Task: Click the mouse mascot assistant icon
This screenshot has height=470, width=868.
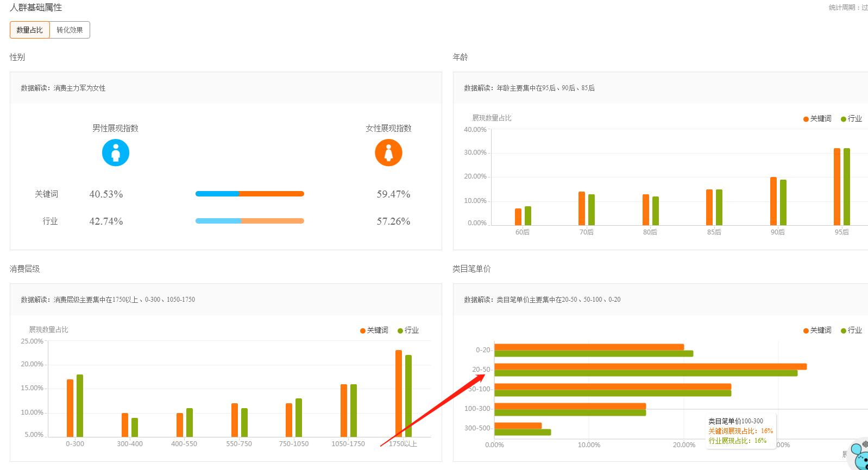Action: [859, 455]
